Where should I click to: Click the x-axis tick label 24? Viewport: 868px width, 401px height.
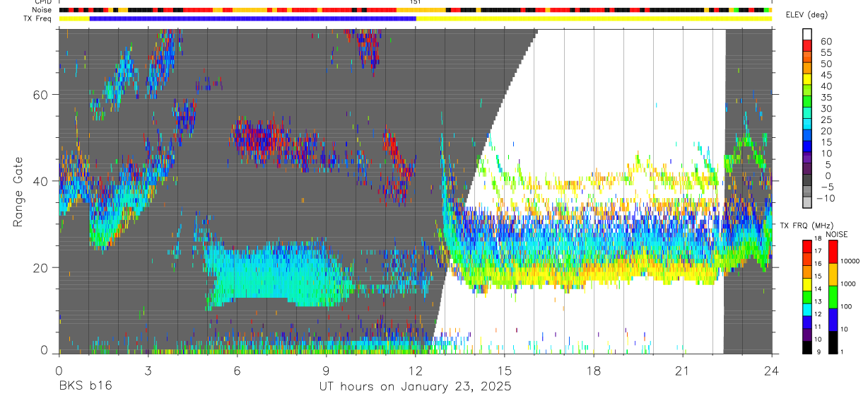click(x=772, y=371)
